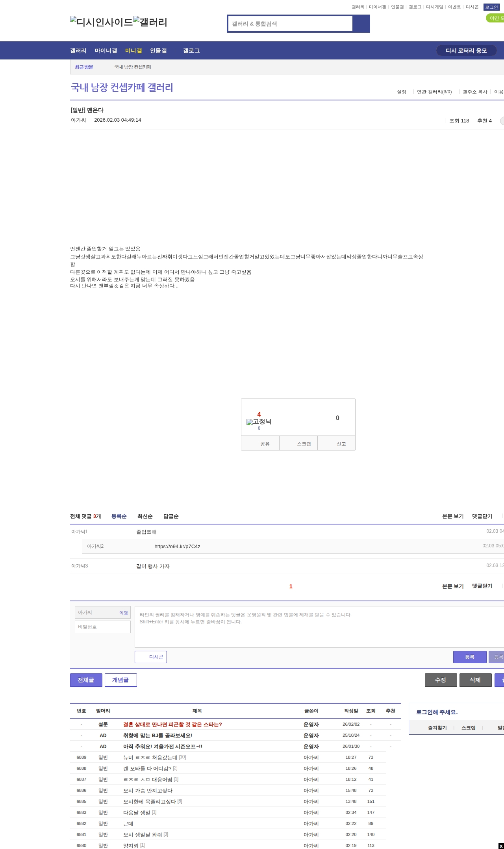Switch to the 미니갤 navigation tab
The image size is (504, 849).
[x=133, y=51]
